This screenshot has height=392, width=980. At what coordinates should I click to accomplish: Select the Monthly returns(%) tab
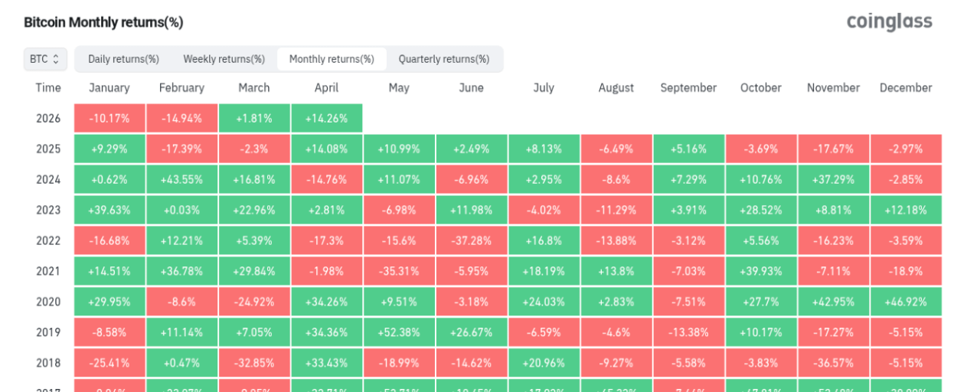click(x=332, y=59)
